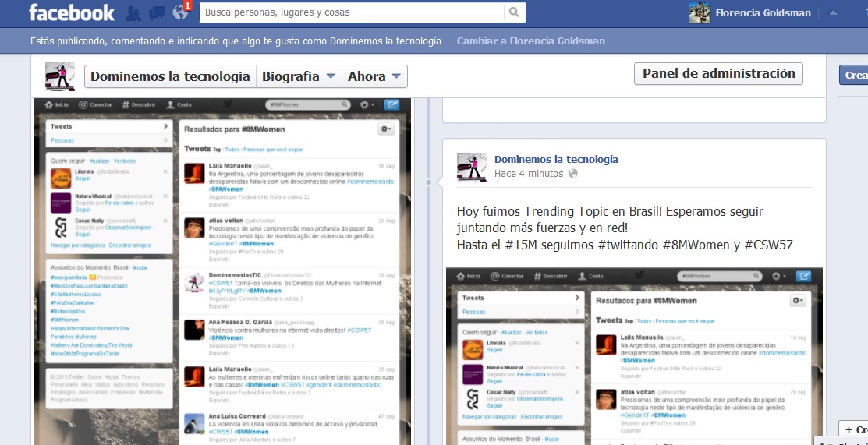Click Laila Manuelle avatar in post's Twitter screenshot

606,344
